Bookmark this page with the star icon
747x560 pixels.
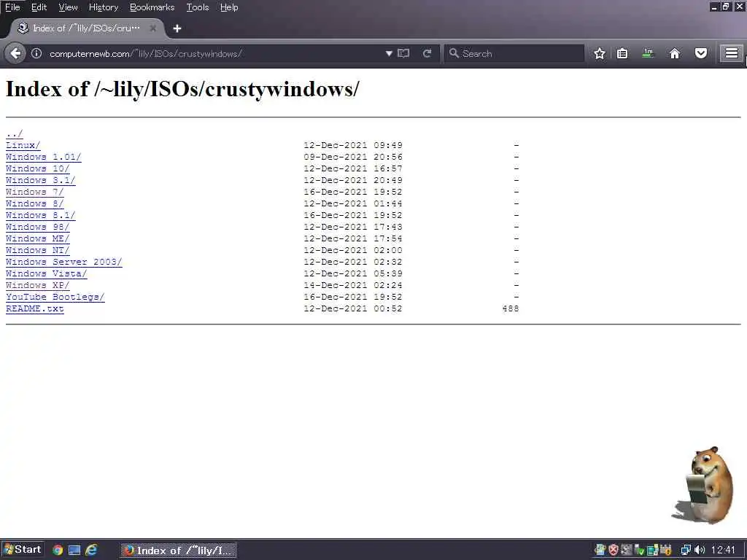[x=600, y=53]
